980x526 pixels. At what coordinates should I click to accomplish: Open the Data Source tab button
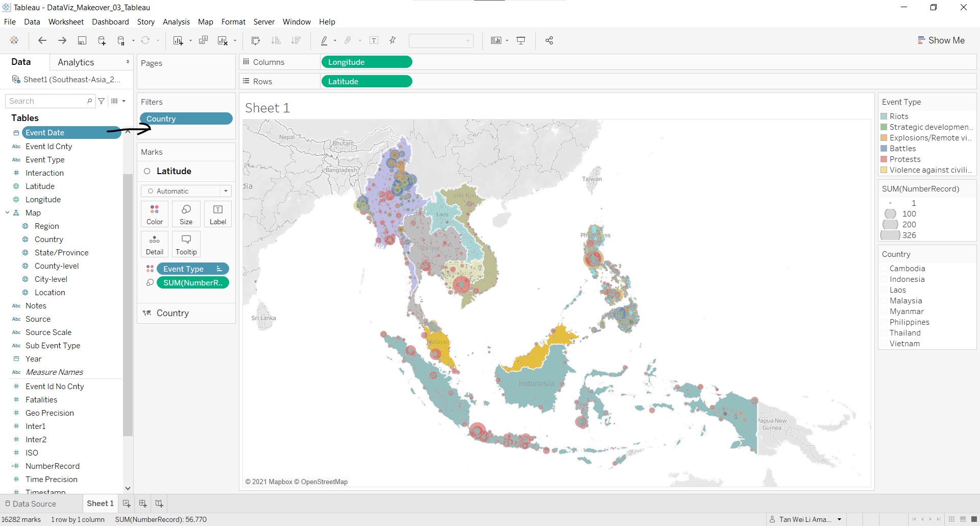[31, 504]
